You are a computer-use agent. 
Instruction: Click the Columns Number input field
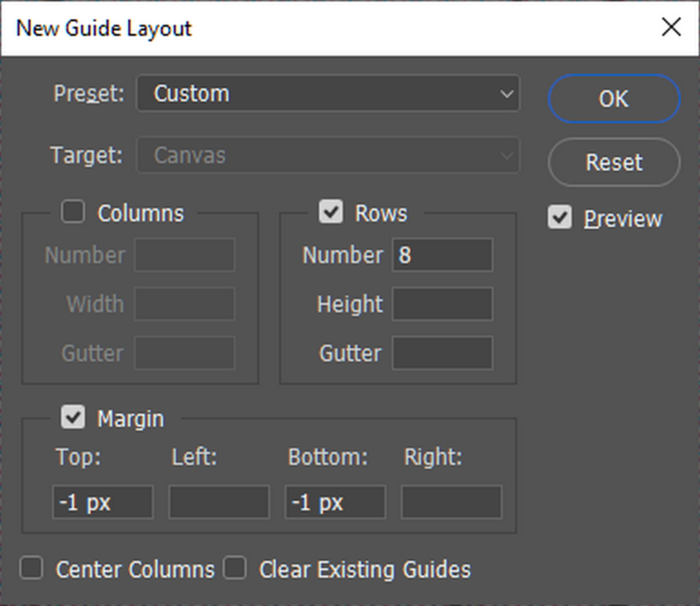click(x=185, y=255)
